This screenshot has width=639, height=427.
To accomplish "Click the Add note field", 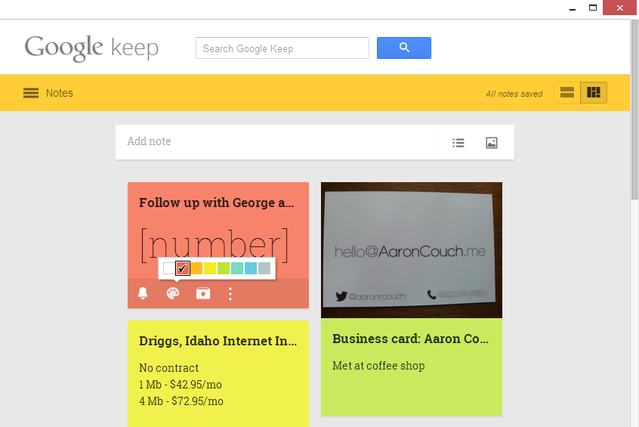I will (x=275, y=142).
